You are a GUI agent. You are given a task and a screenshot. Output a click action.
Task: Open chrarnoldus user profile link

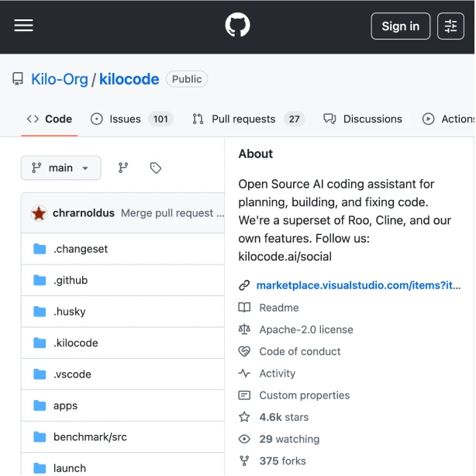pyautogui.click(x=84, y=213)
